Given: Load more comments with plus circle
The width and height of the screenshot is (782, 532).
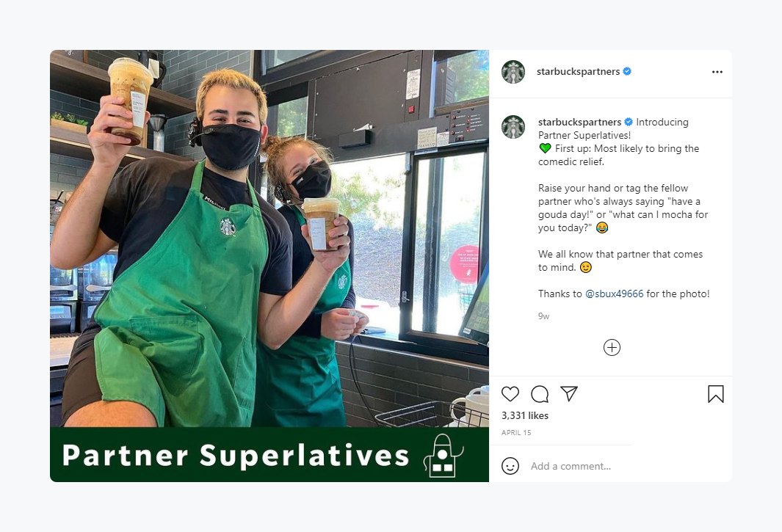Looking at the screenshot, I should coord(612,348).
